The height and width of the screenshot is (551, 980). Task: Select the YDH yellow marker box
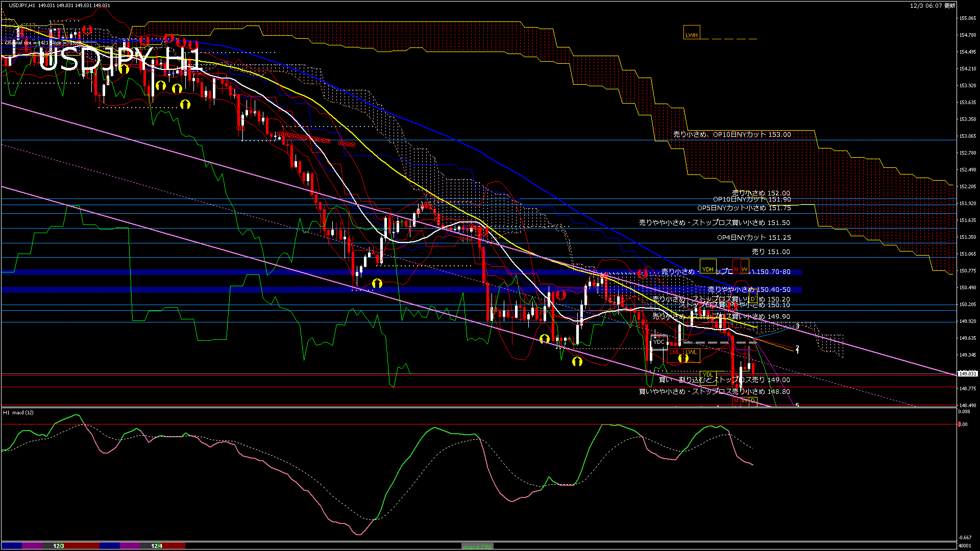pos(707,266)
